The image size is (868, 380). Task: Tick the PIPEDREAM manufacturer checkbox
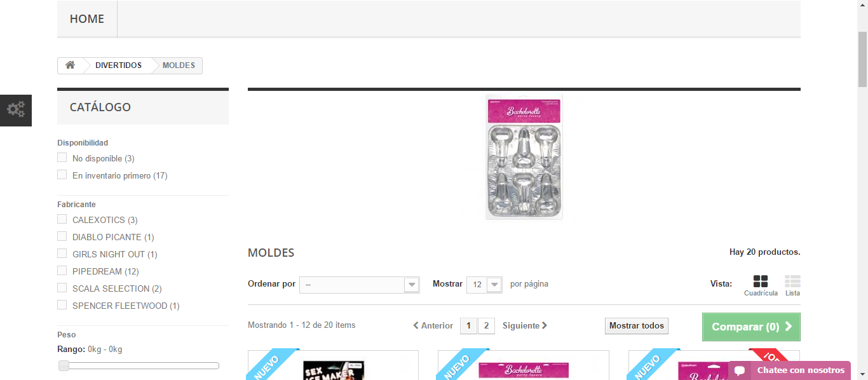62,271
